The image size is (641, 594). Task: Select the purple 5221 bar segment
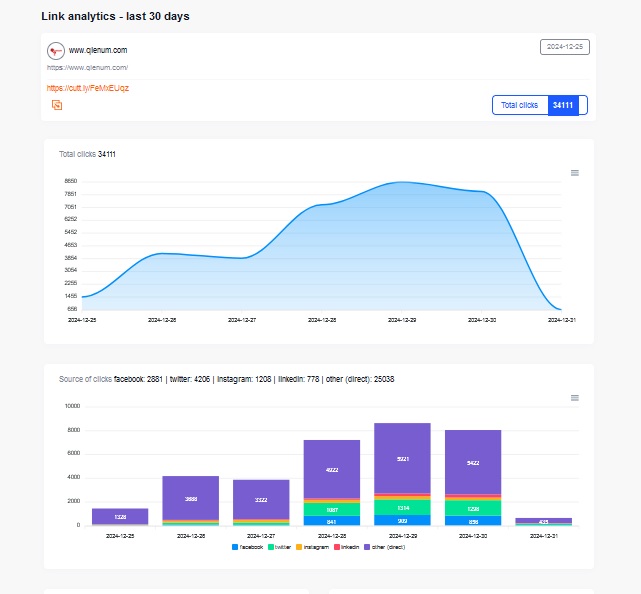402,460
